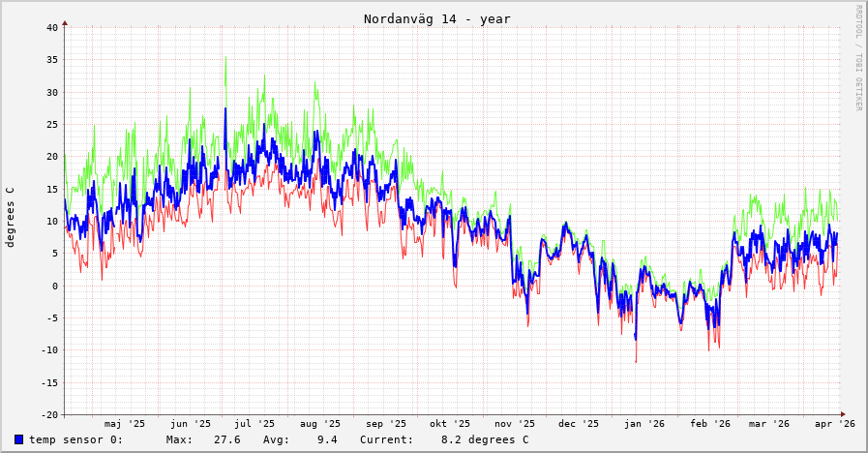
Task: Click the RRDTOOL / TOBI OETIKER watermark
Action: click(857, 58)
